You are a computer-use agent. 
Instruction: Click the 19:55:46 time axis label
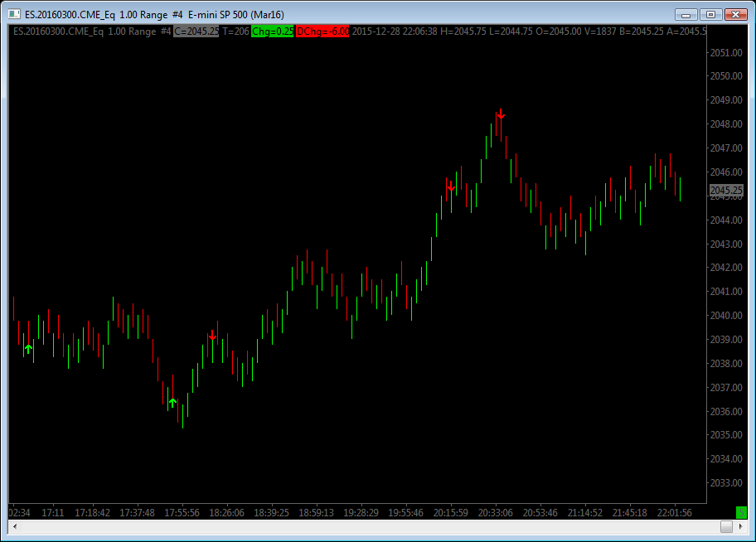point(406,513)
